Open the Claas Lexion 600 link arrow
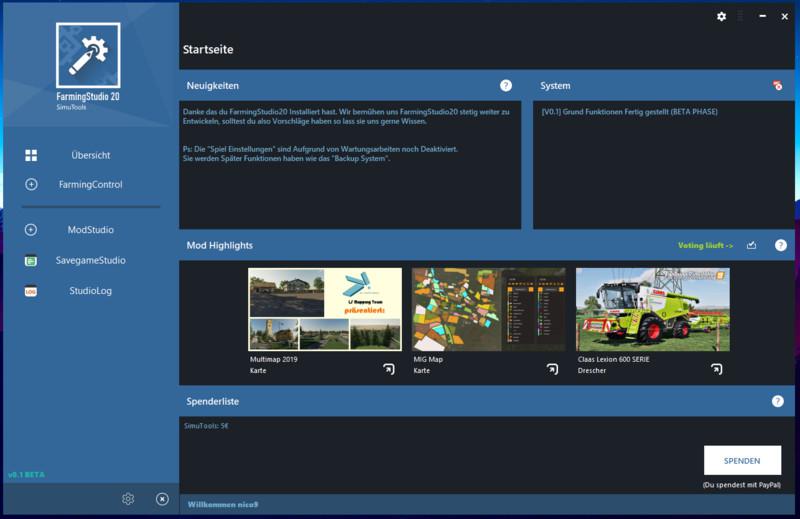Viewport: 800px width, 519px height. (x=716, y=369)
